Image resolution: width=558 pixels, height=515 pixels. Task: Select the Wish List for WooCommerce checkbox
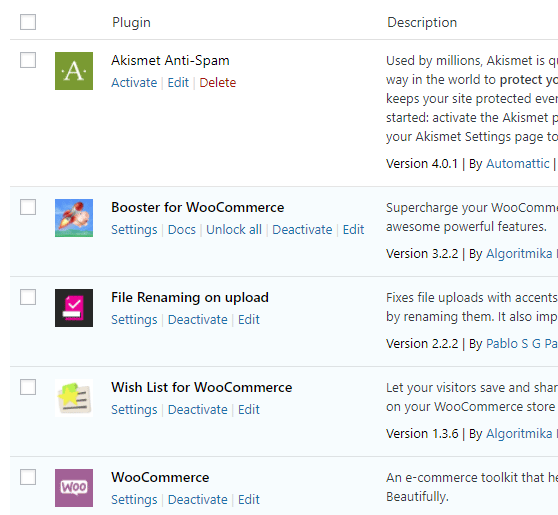point(28,387)
